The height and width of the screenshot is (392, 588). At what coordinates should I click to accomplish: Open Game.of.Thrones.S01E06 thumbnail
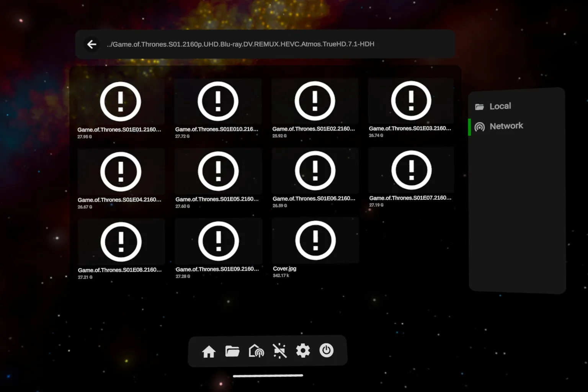315,171
